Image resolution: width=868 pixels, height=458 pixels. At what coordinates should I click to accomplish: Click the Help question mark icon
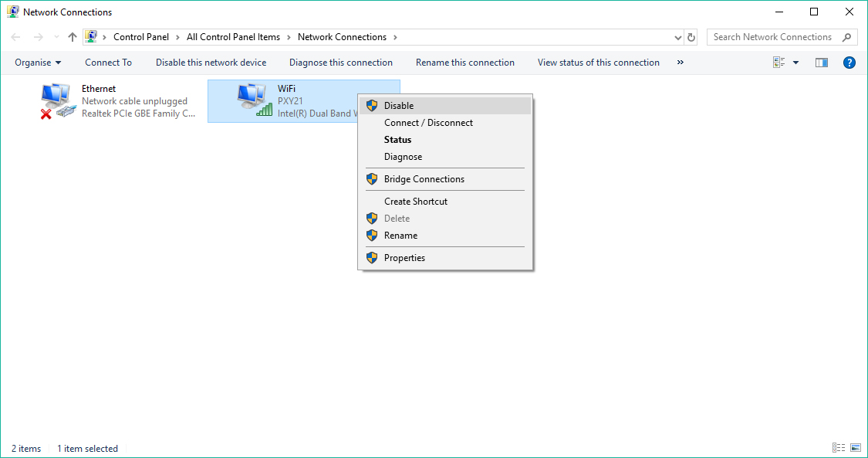pyautogui.click(x=849, y=62)
